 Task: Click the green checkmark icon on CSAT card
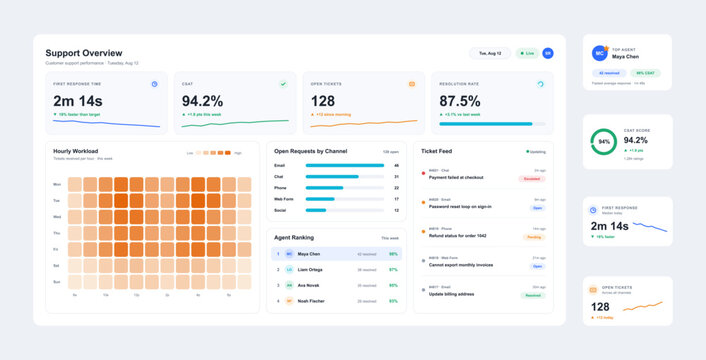coord(283,84)
